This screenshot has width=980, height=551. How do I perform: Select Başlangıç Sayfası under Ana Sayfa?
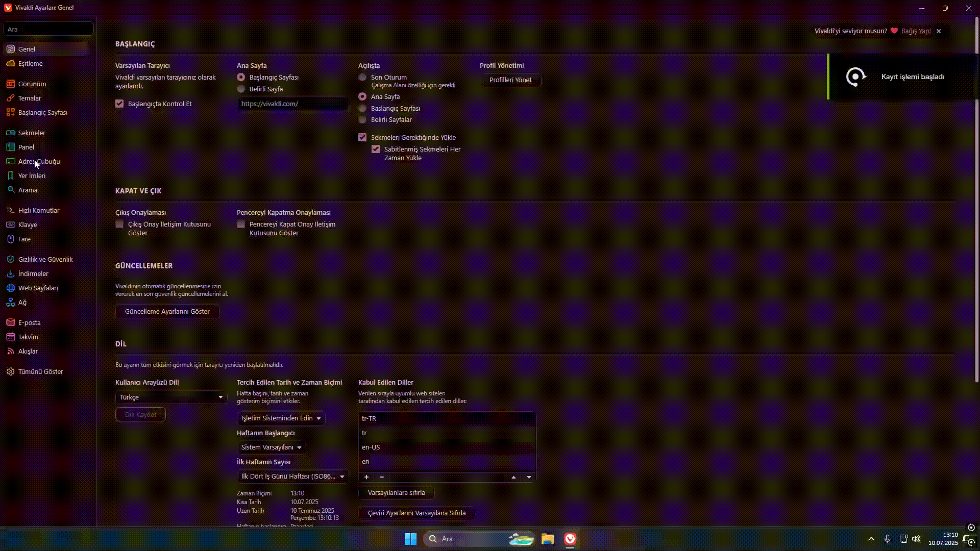click(241, 78)
